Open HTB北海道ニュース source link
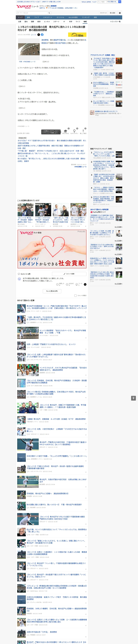Image resolution: width=138 pixels, height=644 pixels. (x=80, y=167)
